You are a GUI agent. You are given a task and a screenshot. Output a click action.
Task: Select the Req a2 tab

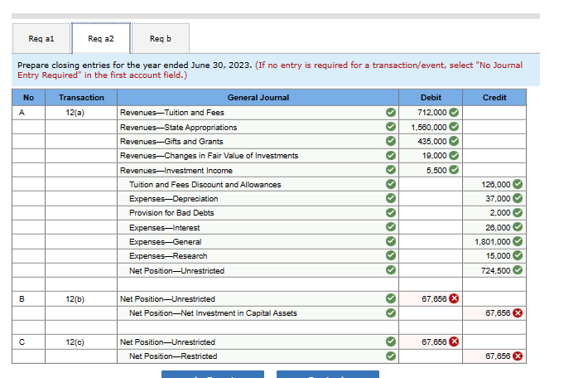(101, 38)
